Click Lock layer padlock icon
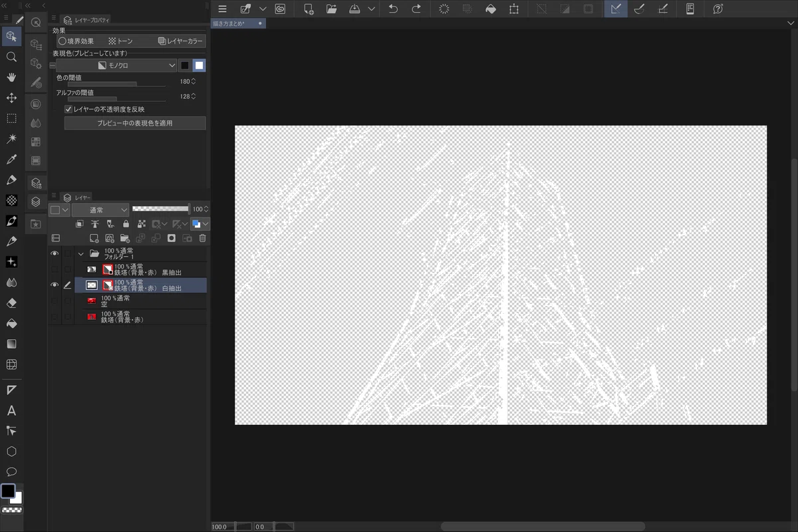Viewport: 798px width, 532px height. pos(126,224)
